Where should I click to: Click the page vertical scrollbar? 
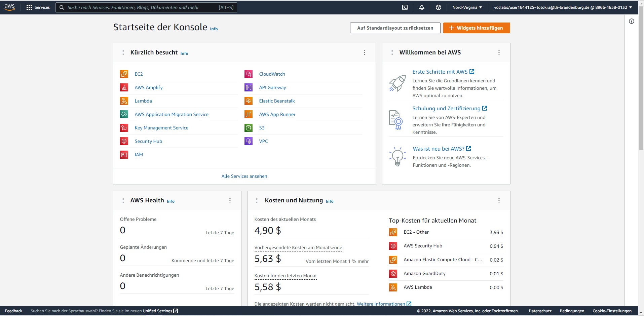(641, 101)
